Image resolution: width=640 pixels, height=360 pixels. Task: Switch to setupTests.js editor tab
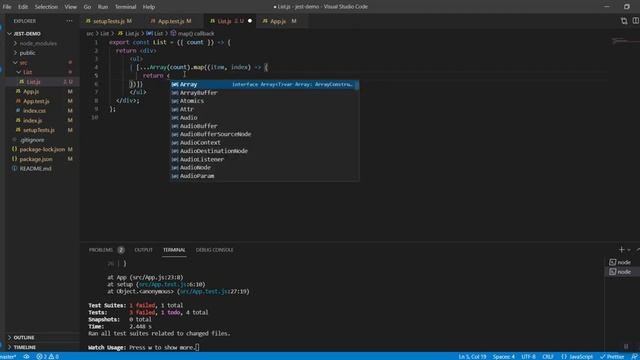pyautogui.click(x=109, y=21)
